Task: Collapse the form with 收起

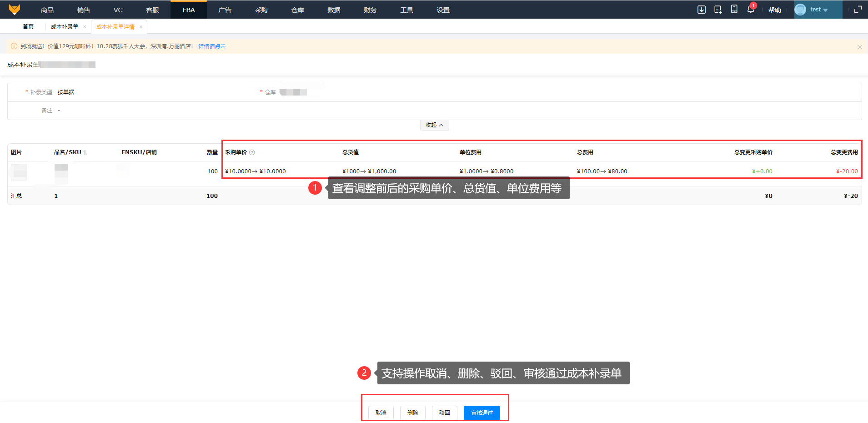Action: coord(434,125)
